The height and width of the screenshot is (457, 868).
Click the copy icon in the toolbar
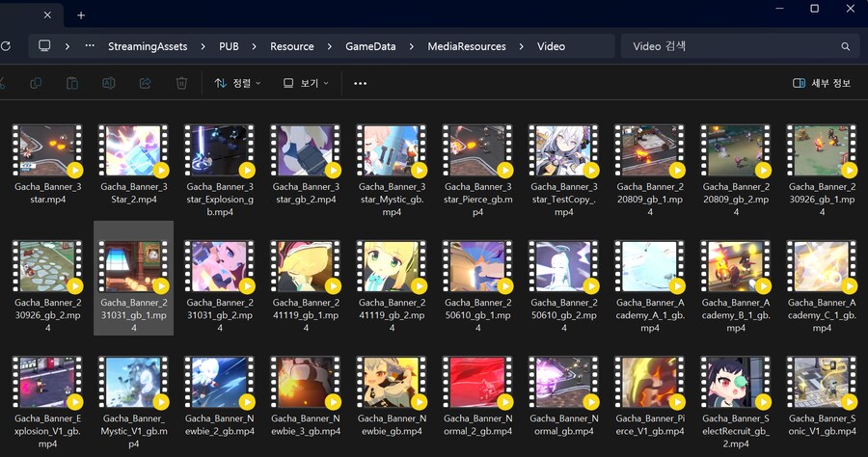36,83
